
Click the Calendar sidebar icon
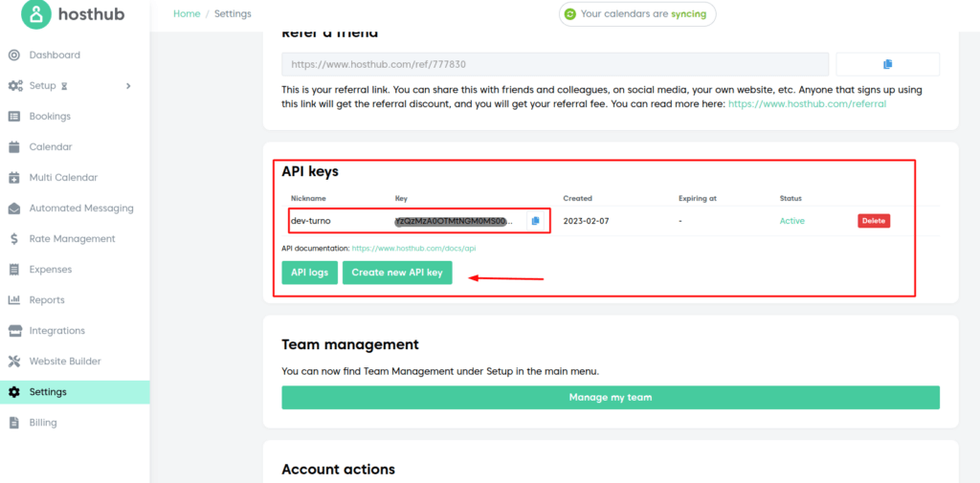pyautogui.click(x=13, y=147)
